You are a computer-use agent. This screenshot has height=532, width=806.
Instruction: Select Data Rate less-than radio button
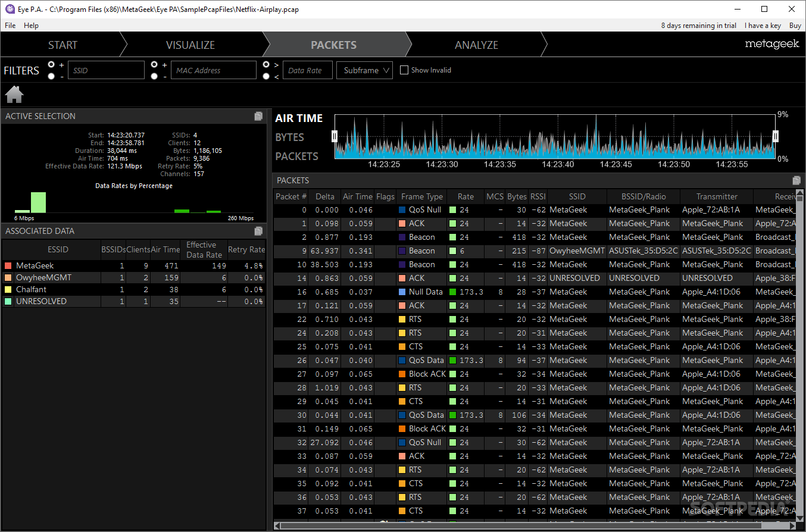coord(266,76)
